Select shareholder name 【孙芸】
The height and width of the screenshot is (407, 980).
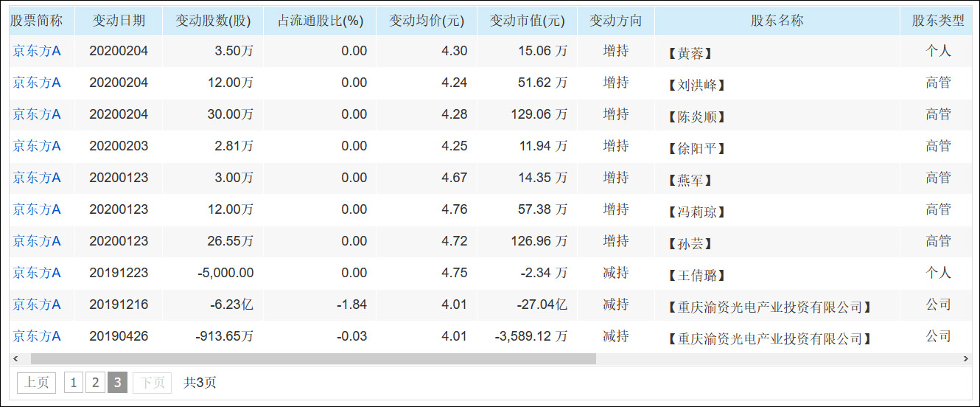click(690, 243)
